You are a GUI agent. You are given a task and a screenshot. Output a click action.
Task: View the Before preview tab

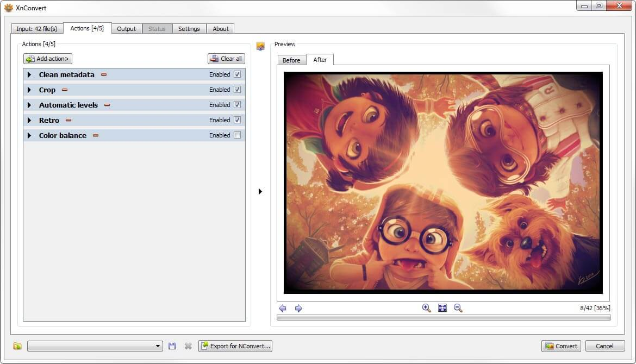pos(291,60)
